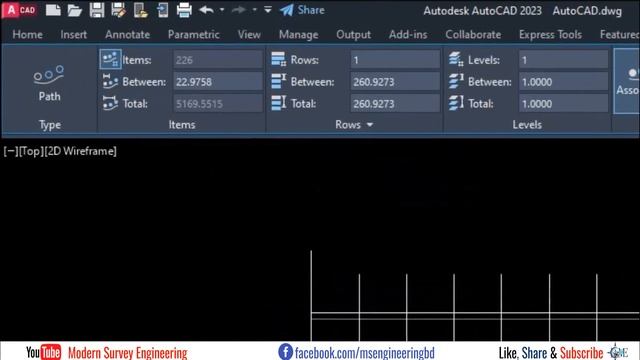Open the Customize Quick Access Toolbar dropdown

click(268, 9)
